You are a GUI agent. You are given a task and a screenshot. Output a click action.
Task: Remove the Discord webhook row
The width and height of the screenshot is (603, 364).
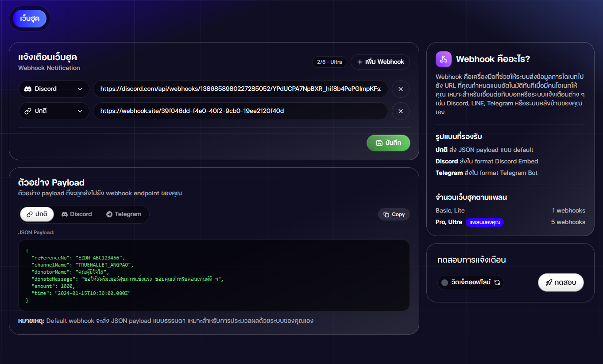click(x=401, y=89)
